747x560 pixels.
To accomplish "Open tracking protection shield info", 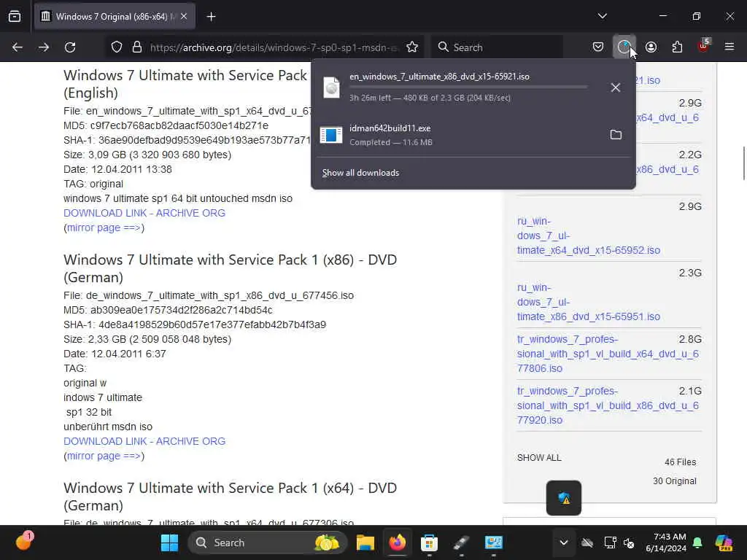I will pos(117,47).
